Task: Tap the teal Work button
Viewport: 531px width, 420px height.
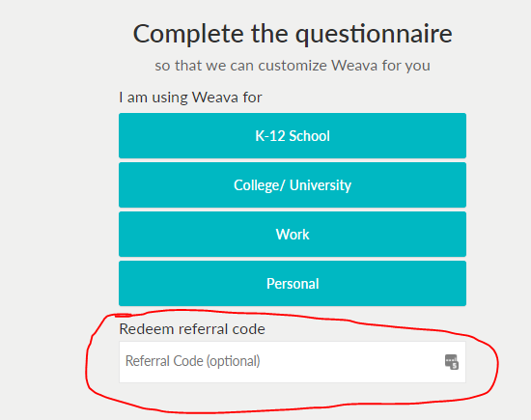Action: point(293,234)
